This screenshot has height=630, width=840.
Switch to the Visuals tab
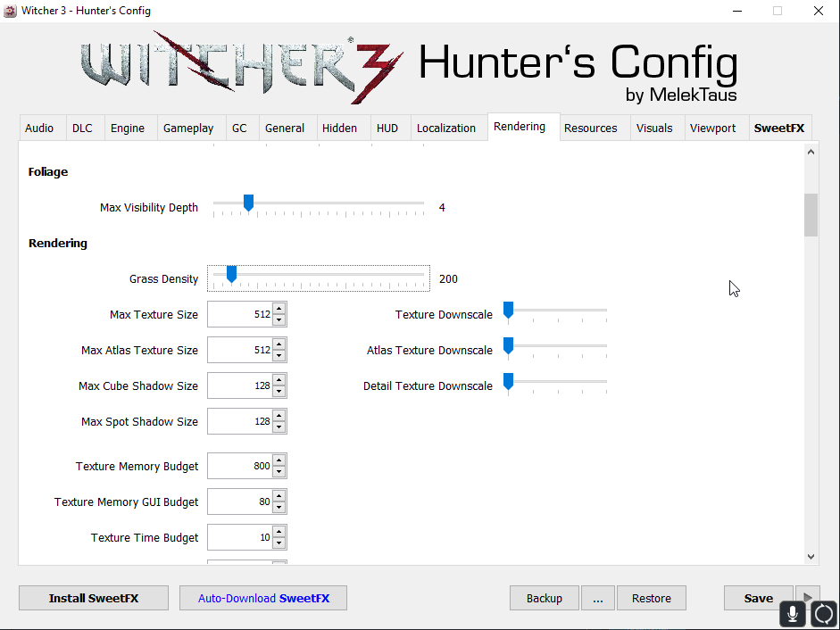pyautogui.click(x=654, y=128)
